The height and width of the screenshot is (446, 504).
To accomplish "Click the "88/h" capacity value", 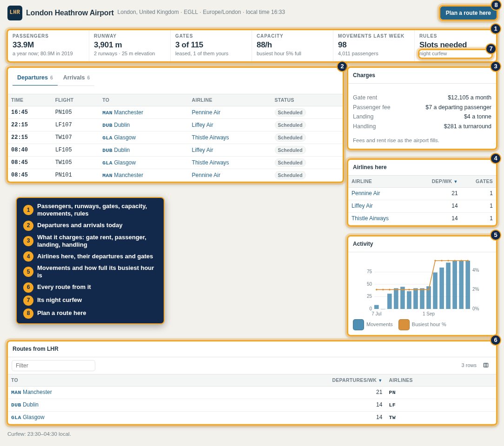I will coord(264,45).
